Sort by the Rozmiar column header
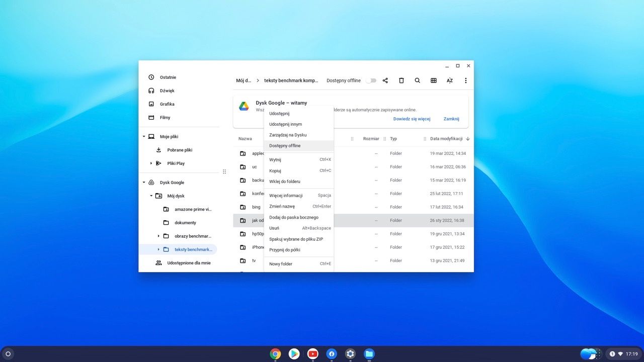644x362 pixels. click(371, 139)
